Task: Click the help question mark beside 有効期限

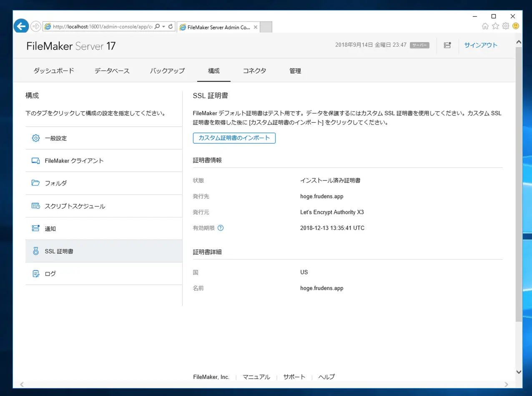Action: tap(221, 228)
